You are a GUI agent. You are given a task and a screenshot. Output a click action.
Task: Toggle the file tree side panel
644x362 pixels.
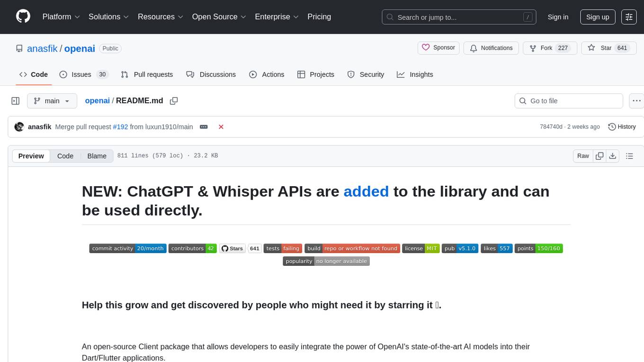(16, 101)
